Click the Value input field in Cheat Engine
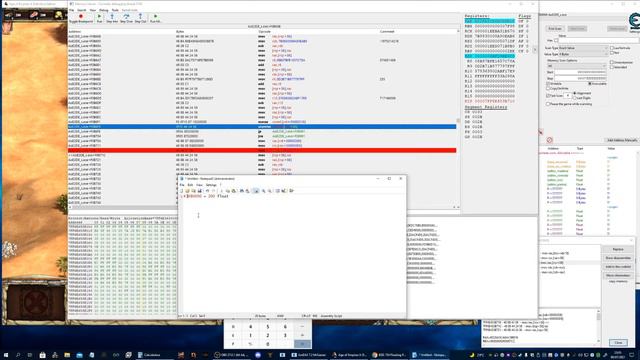 [x=599, y=40]
